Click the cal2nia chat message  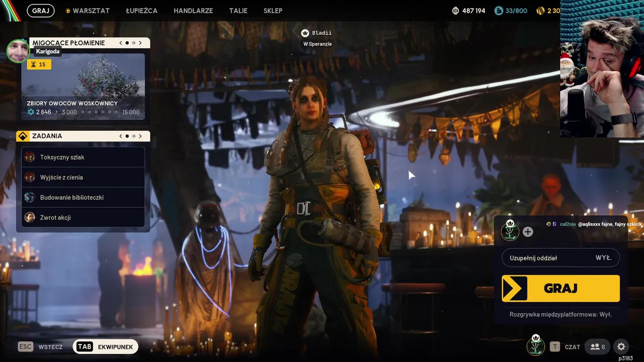click(594, 224)
